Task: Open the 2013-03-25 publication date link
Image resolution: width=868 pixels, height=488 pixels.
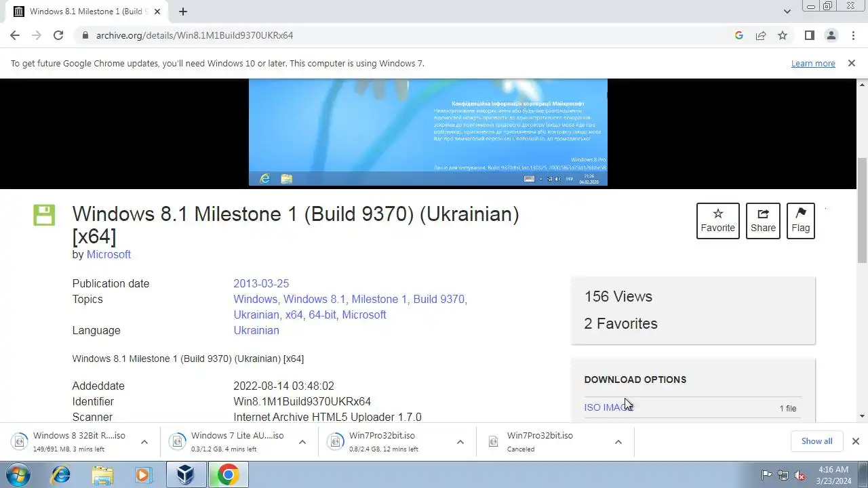Action: coord(261,283)
